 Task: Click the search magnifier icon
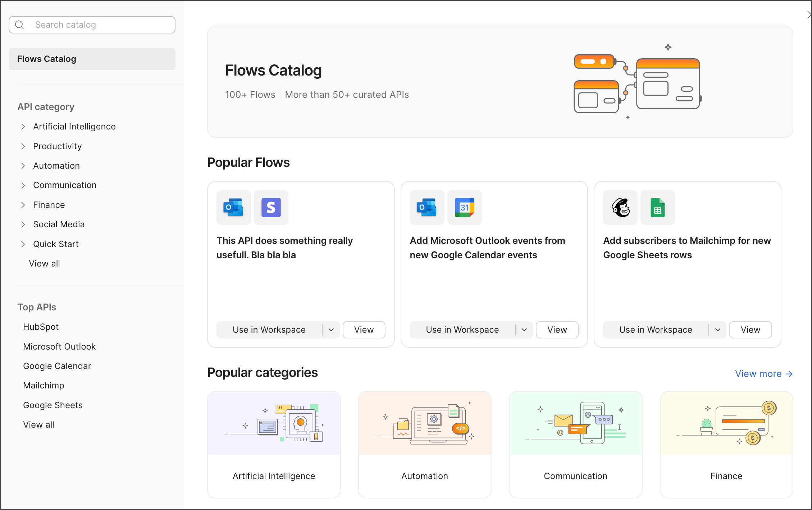(x=20, y=25)
